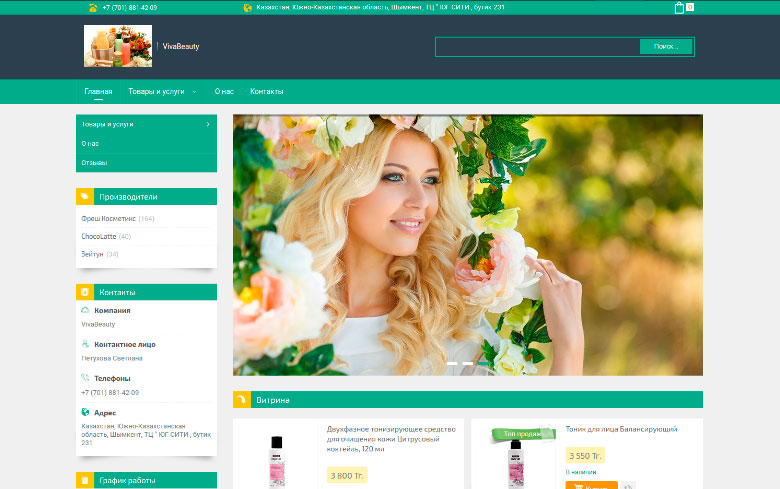Click the VivaBeauty logo image
Viewport: 780px width, 489px height.
[x=118, y=46]
